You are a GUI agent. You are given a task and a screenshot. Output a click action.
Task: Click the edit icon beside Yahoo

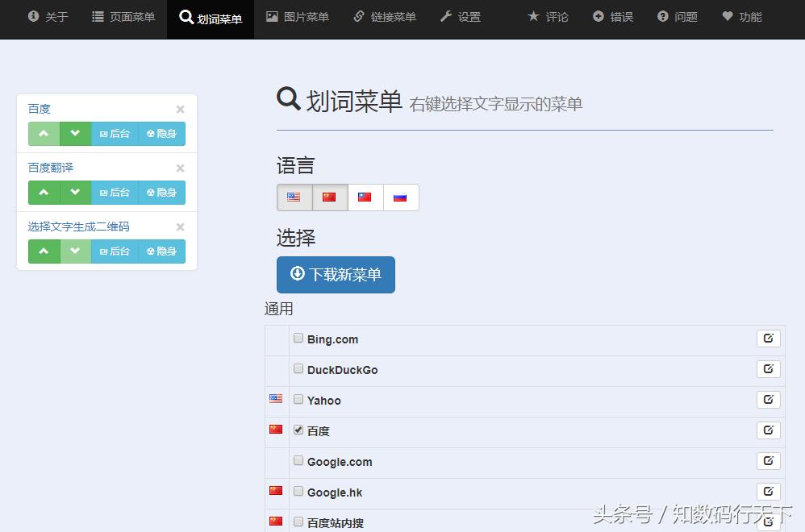click(x=768, y=399)
